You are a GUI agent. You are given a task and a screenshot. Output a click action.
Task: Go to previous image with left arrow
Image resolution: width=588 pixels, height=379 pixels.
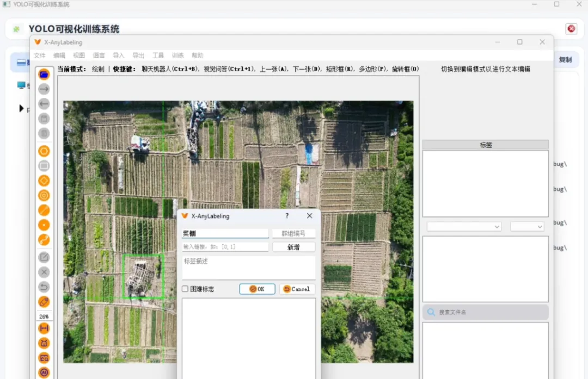(x=44, y=104)
